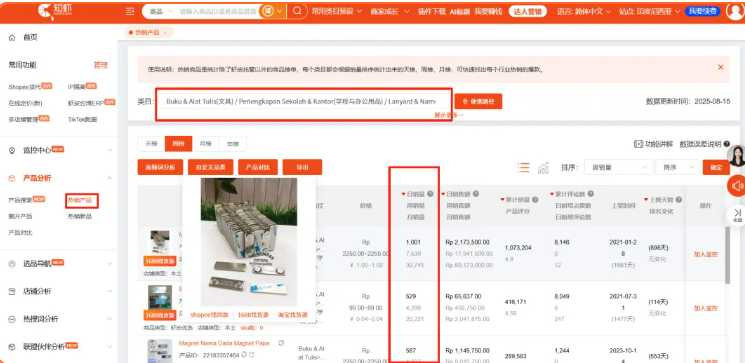Viewport: 745px width, 363px height.
Task: Switch to list view icon
Action: pos(523,168)
